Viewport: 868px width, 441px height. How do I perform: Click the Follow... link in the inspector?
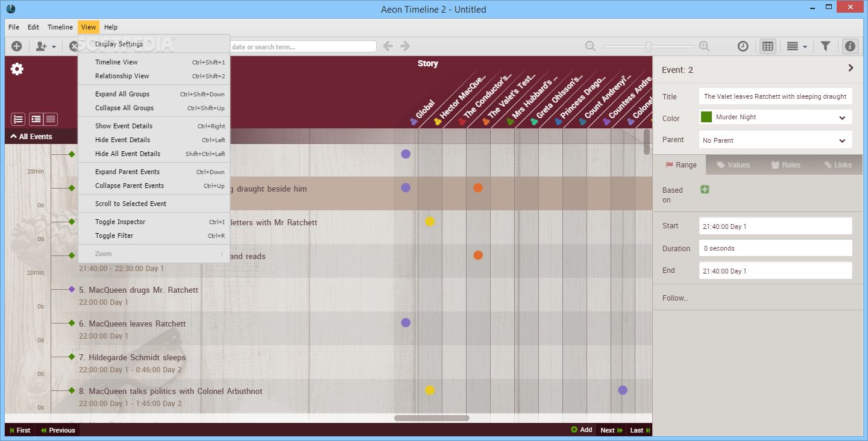pyautogui.click(x=675, y=298)
